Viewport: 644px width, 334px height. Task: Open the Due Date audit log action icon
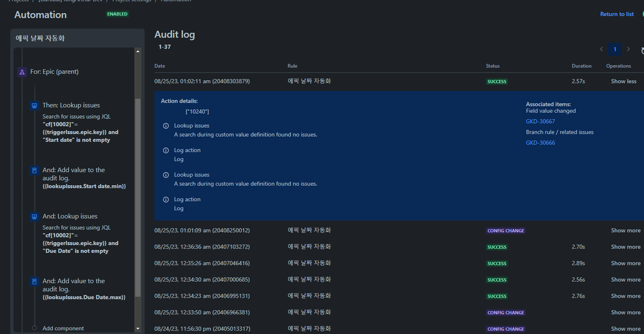click(35, 281)
